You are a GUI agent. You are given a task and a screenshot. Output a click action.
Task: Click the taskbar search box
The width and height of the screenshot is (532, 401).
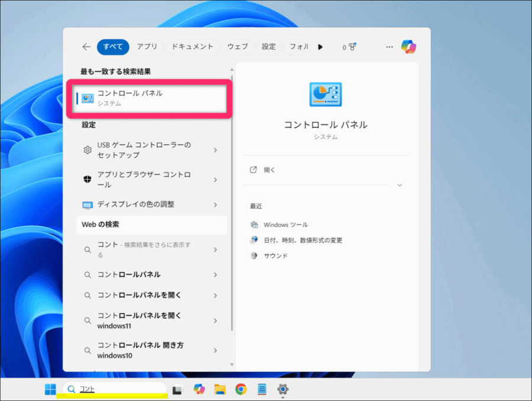(115, 389)
